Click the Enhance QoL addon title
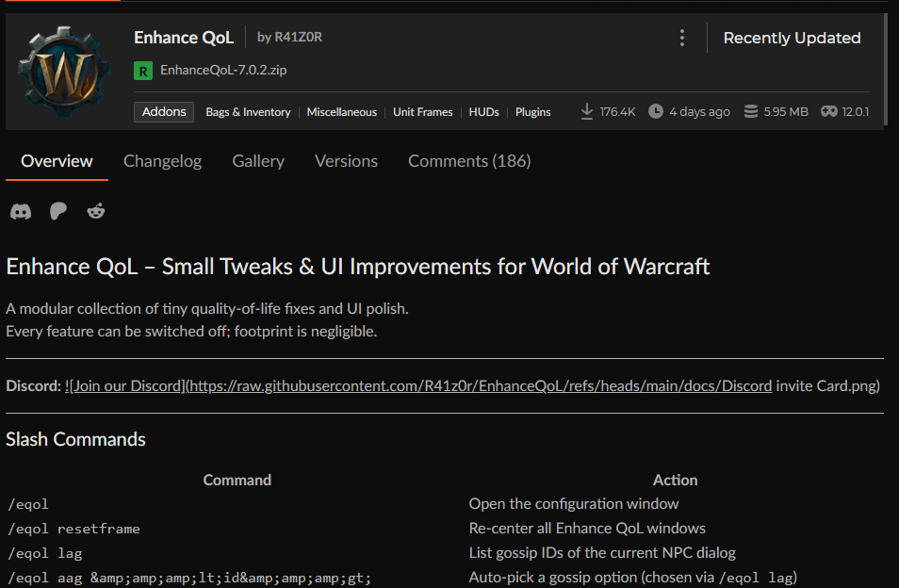899x588 pixels. point(184,38)
